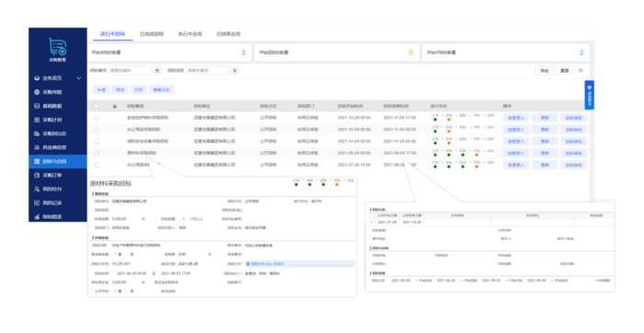Click the 采购管理 shopping cart logo
The height and width of the screenshot is (333, 644).
point(57,47)
